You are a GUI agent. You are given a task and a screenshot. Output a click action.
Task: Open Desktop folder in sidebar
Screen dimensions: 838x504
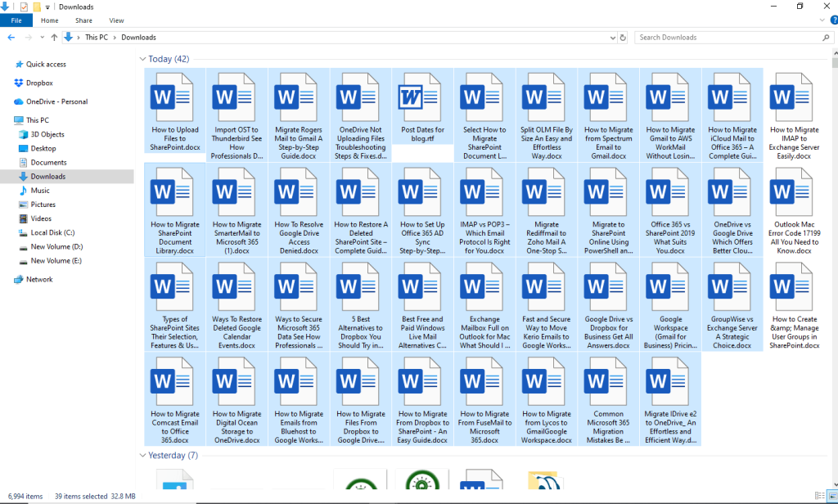[x=43, y=149]
